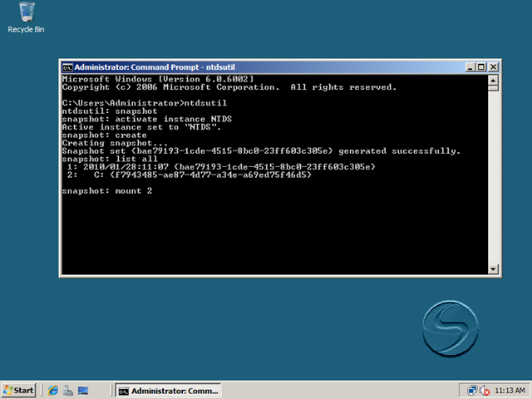Click the Command Prompt title bar system icon
The image size is (532, 399).
pos(67,67)
